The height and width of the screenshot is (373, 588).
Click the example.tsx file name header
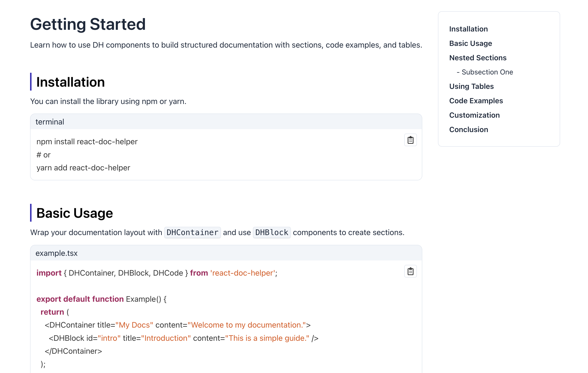pos(56,253)
